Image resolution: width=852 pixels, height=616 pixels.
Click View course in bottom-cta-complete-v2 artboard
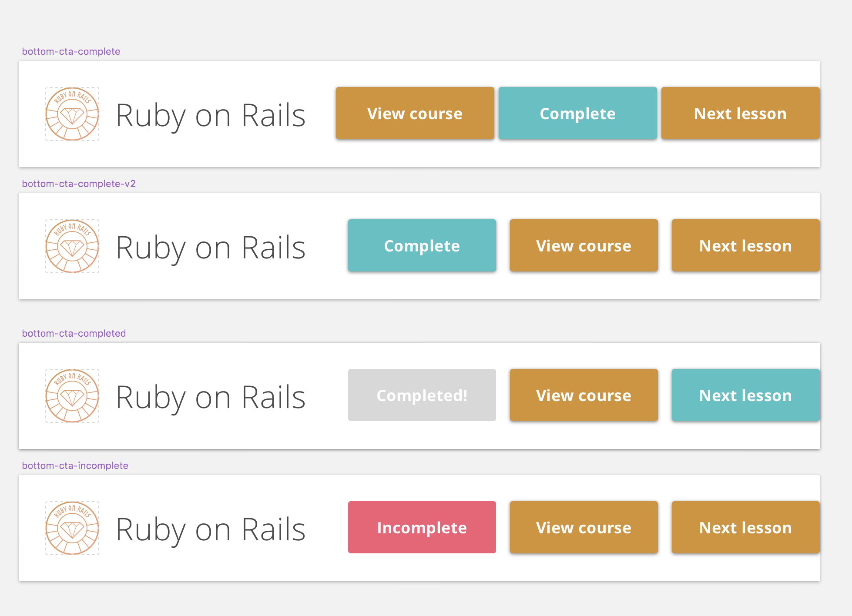click(x=584, y=245)
